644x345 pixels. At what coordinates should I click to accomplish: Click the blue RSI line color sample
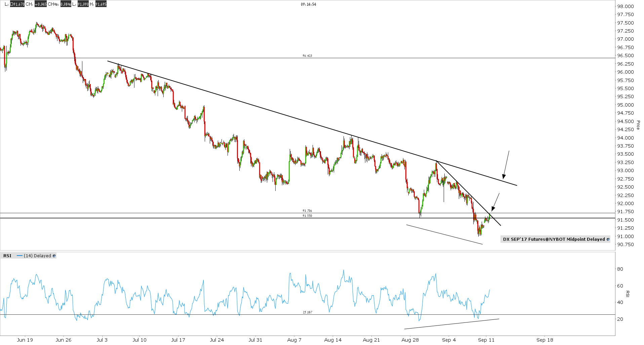point(19,256)
